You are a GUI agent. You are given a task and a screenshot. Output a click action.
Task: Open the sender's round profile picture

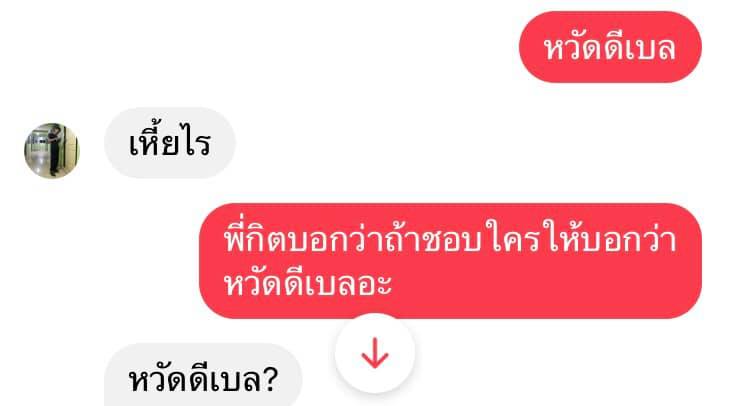[x=52, y=150]
